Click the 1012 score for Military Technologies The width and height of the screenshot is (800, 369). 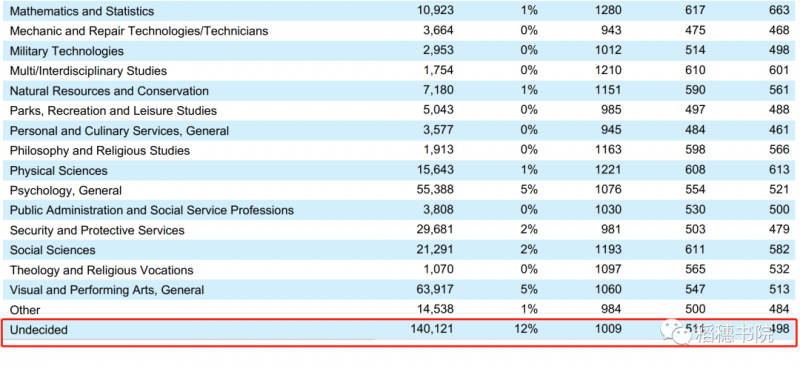608,51
